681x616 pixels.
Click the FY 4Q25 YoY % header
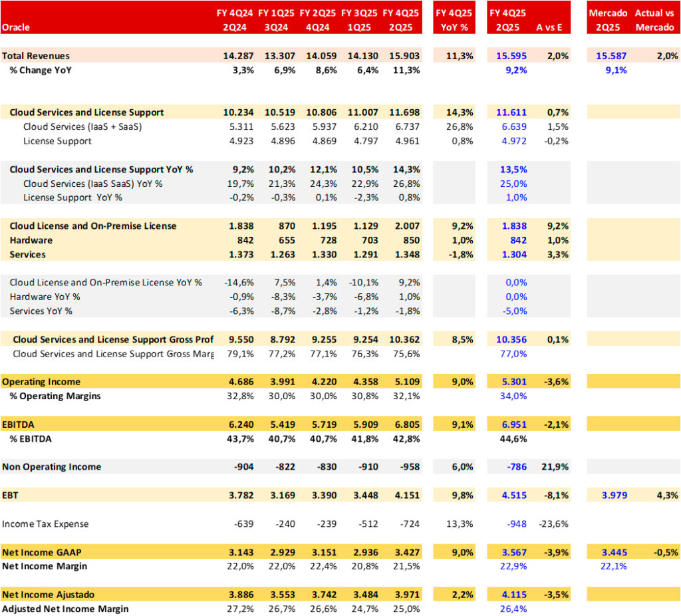point(454,20)
